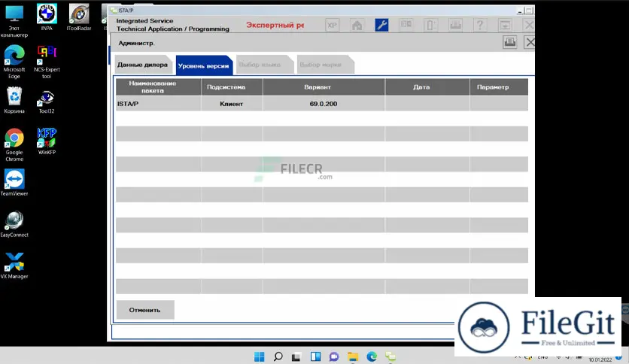Open NCS-Expert tool desktop shortcut
The image size is (629, 364).
[x=47, y=62]
